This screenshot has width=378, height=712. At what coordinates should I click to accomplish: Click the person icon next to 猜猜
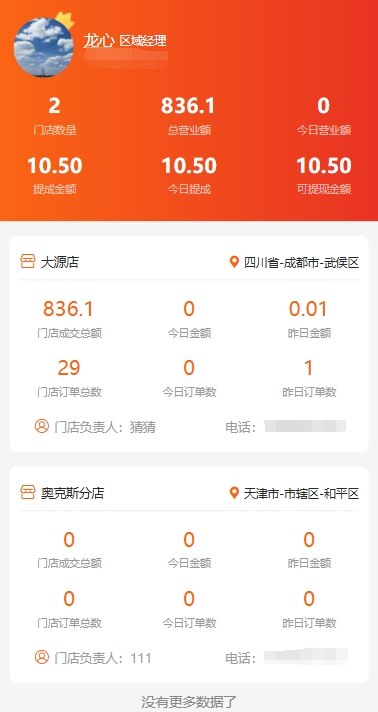click(42, 426)
